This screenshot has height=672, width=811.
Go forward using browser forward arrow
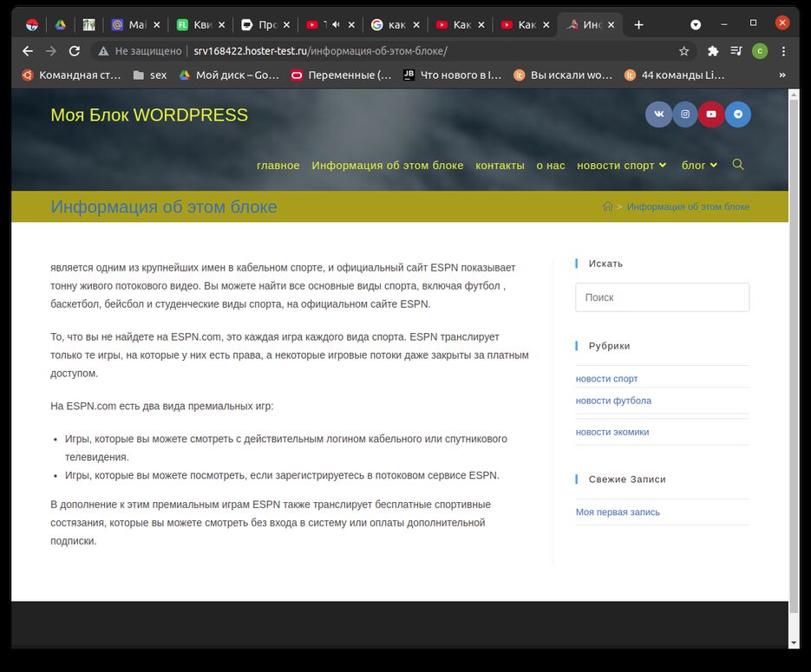(x=50, y=50)
